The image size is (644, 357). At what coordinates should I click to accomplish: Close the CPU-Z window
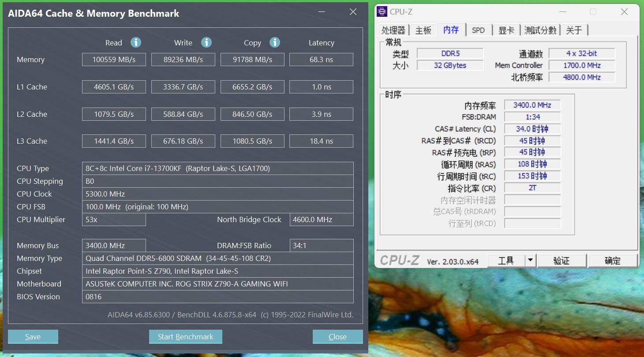(x=624, y=12)
